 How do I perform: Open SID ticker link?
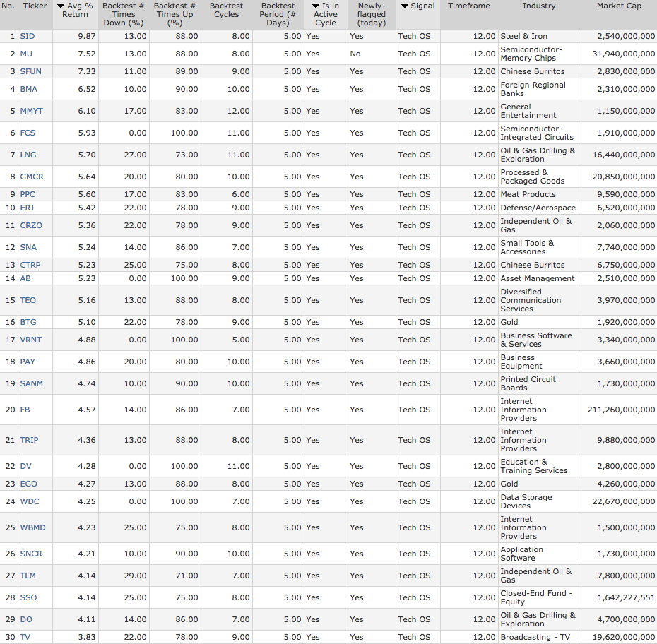click(x=28, y=36)
